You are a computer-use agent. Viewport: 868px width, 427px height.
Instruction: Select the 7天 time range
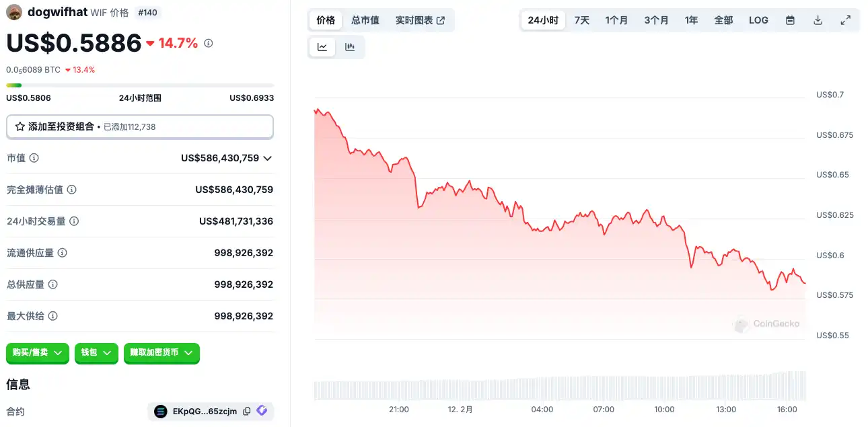(x=582, y=20)
